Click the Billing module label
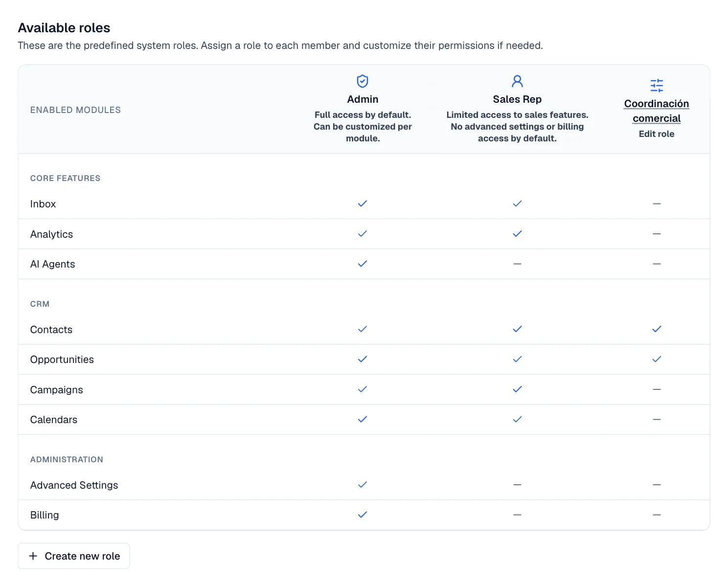 point(45,515)
